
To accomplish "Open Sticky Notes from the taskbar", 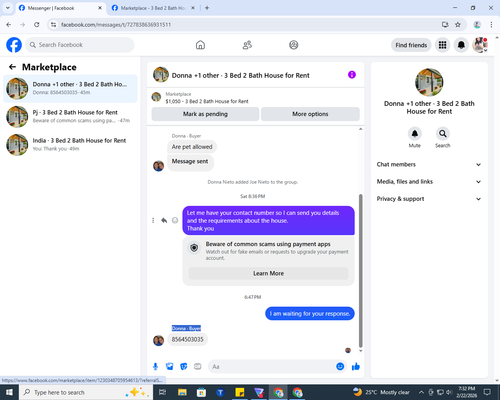I will coord(240,392).
